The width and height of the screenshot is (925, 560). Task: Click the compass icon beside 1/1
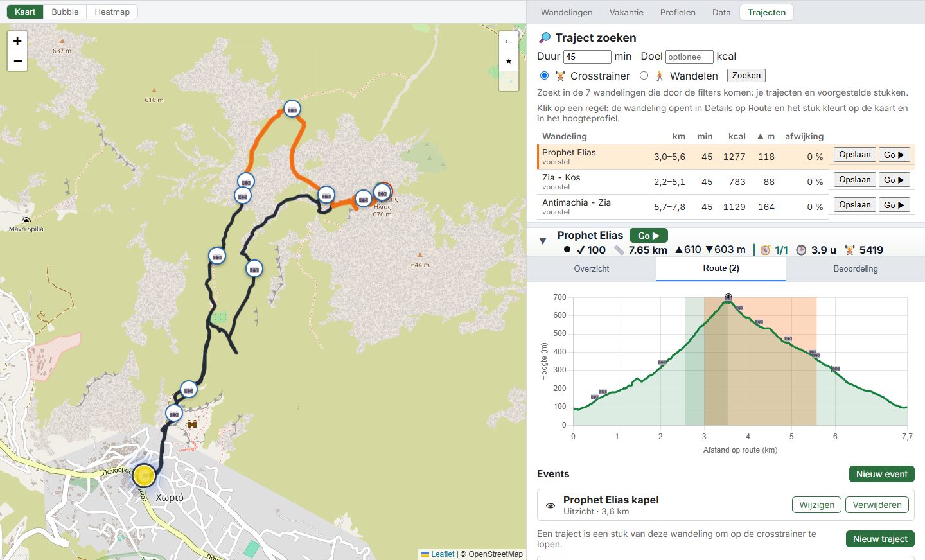tap(765, 250)
